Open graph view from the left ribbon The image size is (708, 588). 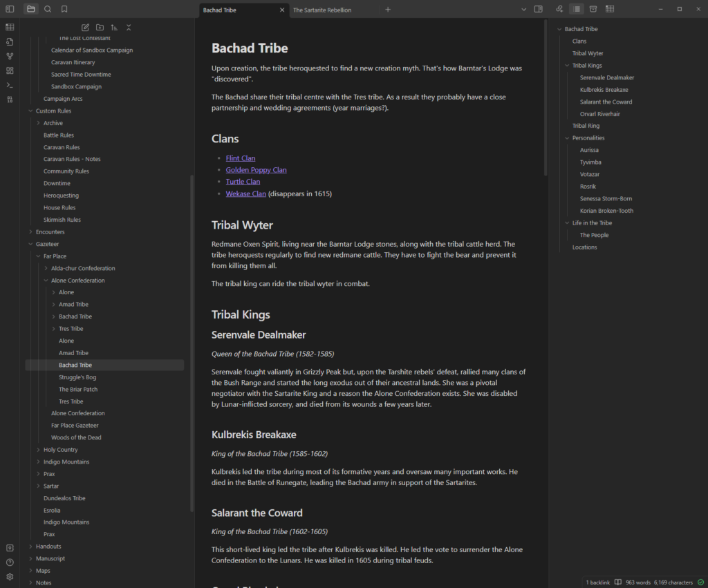coord(10,56)
